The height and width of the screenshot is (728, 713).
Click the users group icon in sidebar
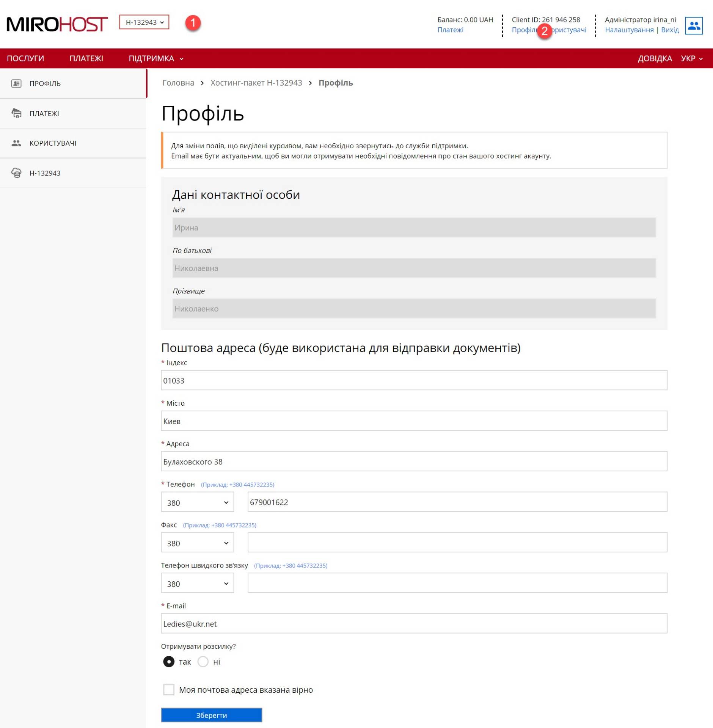16,143
